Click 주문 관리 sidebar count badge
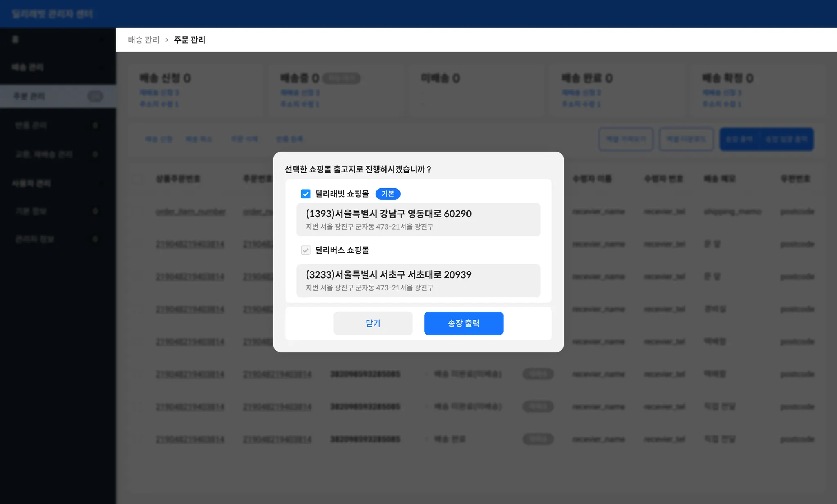Viewport: 837px width, 504px height. tap(95, 96)
